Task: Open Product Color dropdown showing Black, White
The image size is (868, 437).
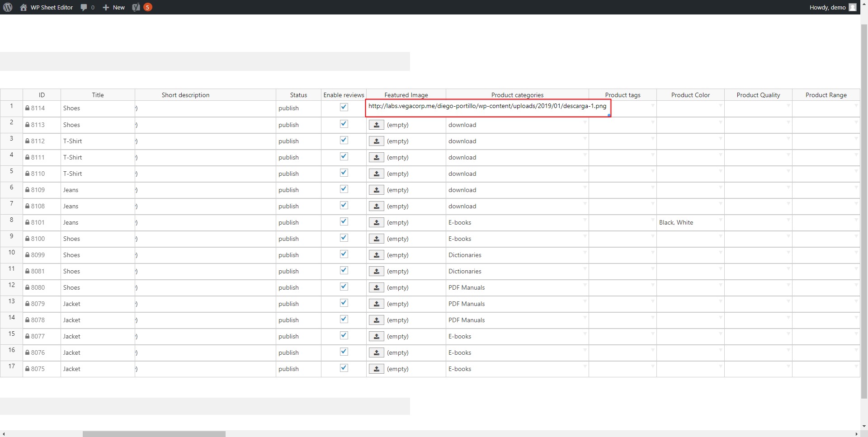Action: (x=721, y=220)
